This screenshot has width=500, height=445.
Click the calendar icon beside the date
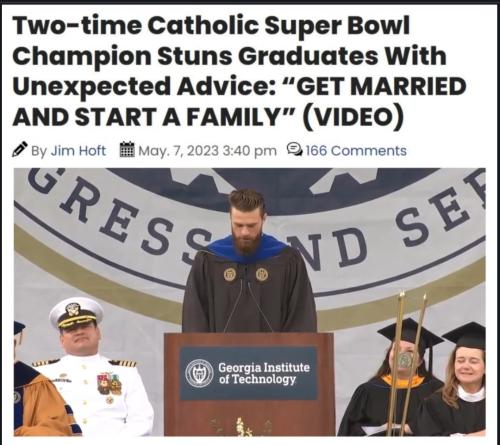pos(127,149)
